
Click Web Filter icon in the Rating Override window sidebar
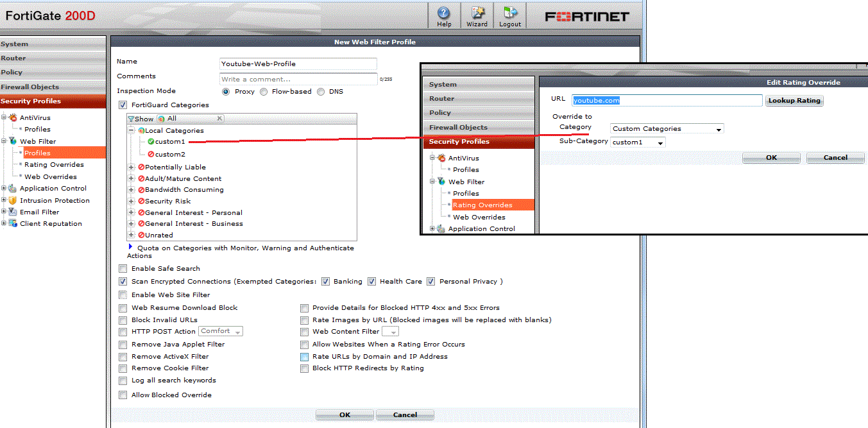[441, 182]
